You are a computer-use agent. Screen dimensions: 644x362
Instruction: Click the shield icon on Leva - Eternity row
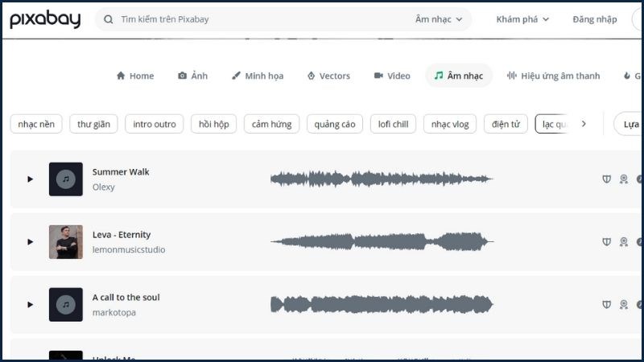(607, 242)
